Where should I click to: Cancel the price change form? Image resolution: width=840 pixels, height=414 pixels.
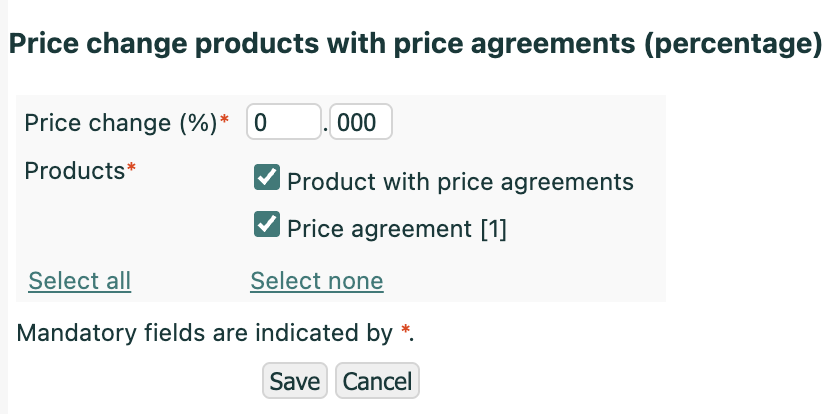(377, 381)
